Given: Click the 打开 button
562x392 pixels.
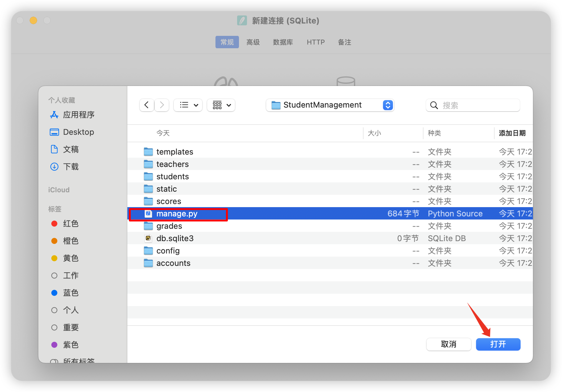Looking at the screenshot, I should [498, 344].
